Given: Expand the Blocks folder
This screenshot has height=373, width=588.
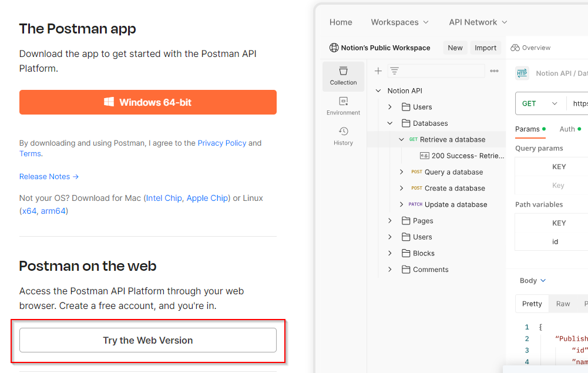Looking at the screenshot, I should click(390, 253).
